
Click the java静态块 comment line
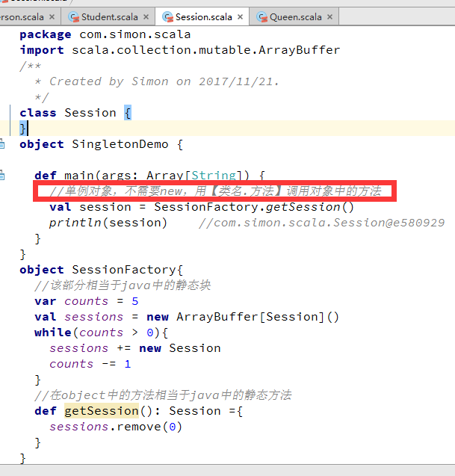tap(123, 285)
